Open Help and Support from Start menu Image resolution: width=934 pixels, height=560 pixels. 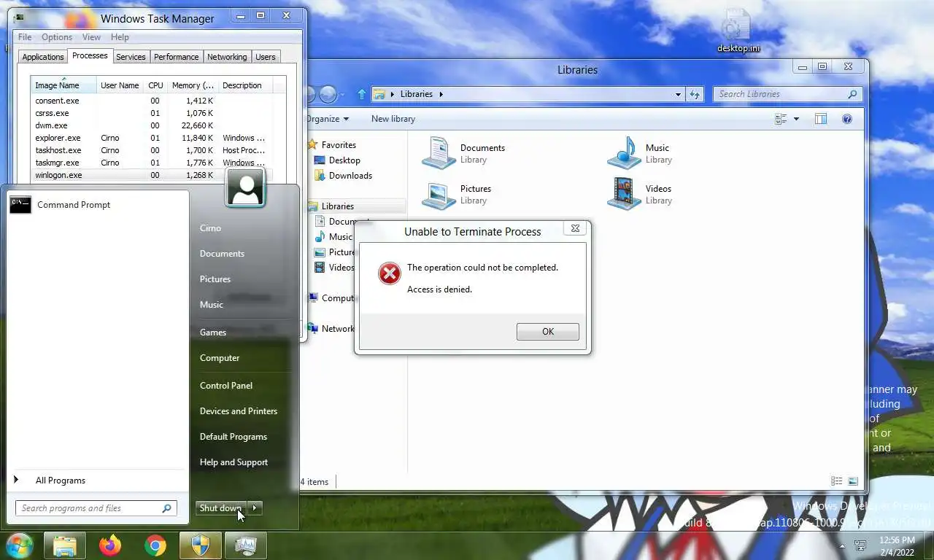[x=233, y=462]
